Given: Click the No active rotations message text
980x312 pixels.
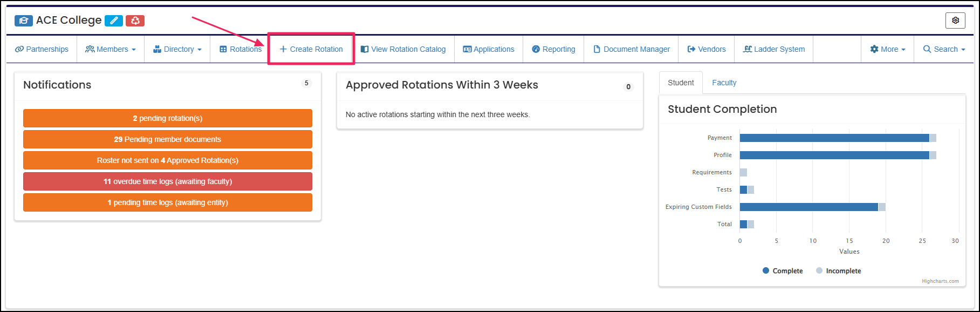Looking at the screenshot, I should click(437, 114).
